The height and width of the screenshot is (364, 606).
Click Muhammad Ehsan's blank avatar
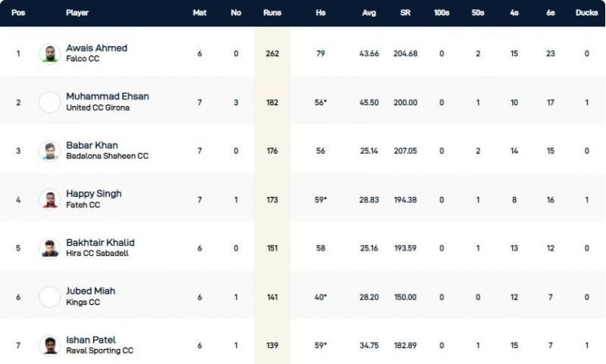coord(49,102)
